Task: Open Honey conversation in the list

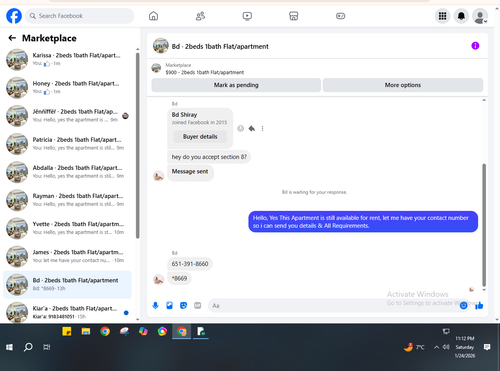Action: point(67,87)
